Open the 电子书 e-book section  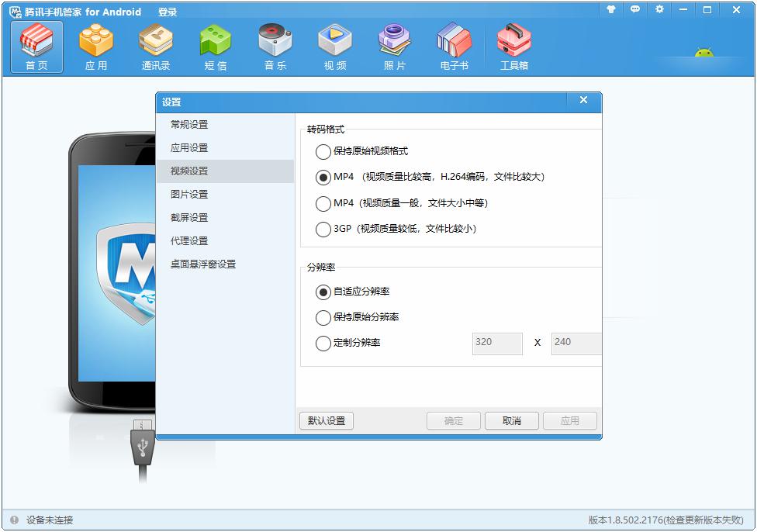pos(455,47)
